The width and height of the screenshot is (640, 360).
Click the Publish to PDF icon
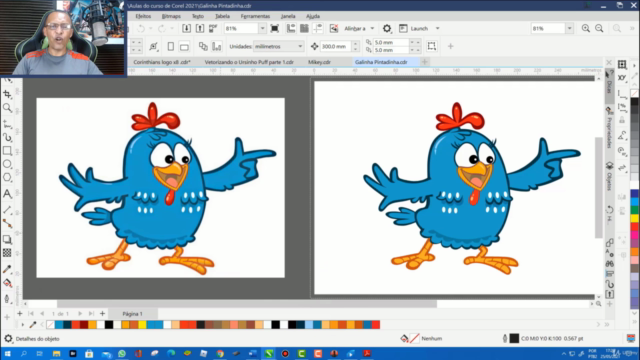(x=213, y=28)
